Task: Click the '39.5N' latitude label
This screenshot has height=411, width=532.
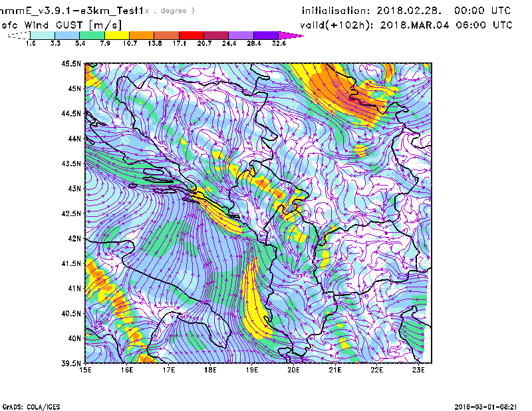Action: point(71,364)
